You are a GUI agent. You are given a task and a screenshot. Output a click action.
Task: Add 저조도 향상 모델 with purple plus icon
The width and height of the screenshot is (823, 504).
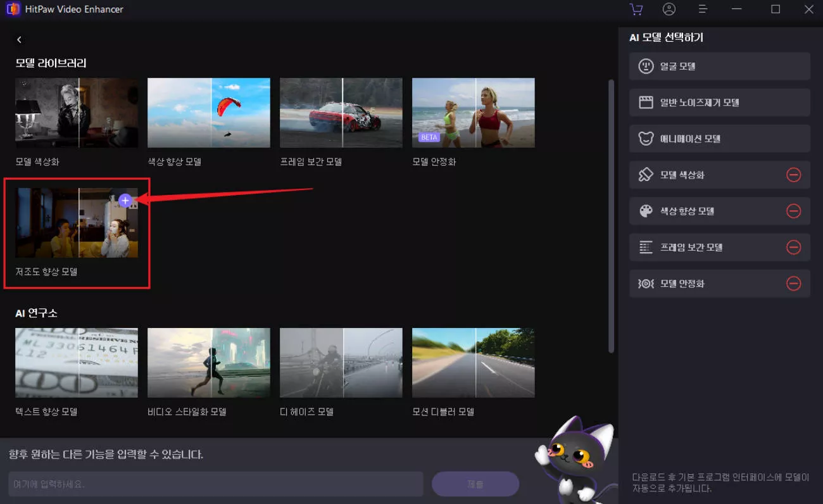click(x=125, y=201)
